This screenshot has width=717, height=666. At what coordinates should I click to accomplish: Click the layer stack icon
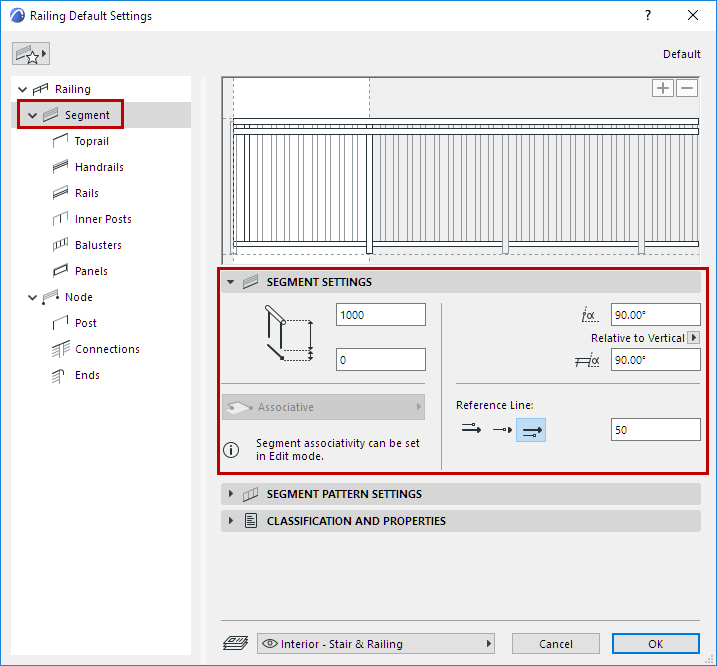click(235, 643)
